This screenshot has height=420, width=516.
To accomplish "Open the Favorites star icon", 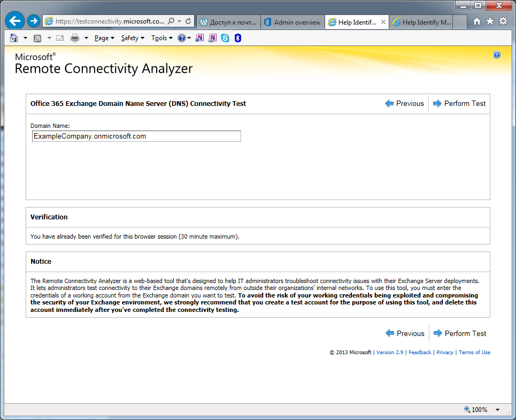I will click(490, 21).
